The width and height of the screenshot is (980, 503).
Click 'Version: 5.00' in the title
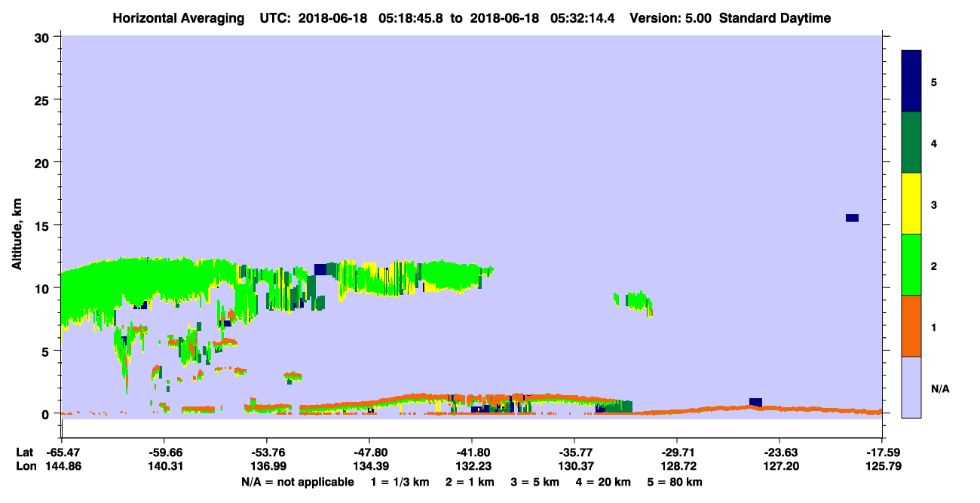pyautogui.click(x=669, y=18)
